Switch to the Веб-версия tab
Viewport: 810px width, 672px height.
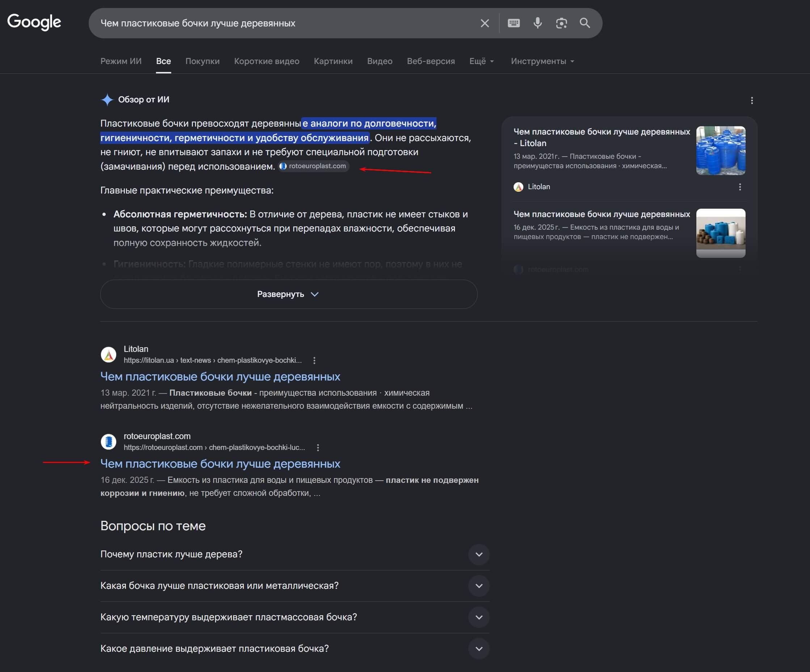pyautogui.click(x=431, y=61)
